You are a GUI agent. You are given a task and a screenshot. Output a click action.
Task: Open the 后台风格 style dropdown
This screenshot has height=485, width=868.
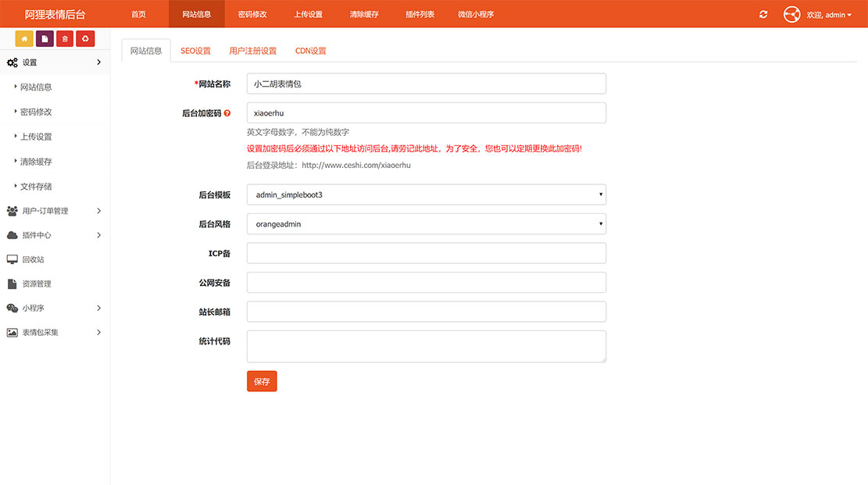point(426,223)
